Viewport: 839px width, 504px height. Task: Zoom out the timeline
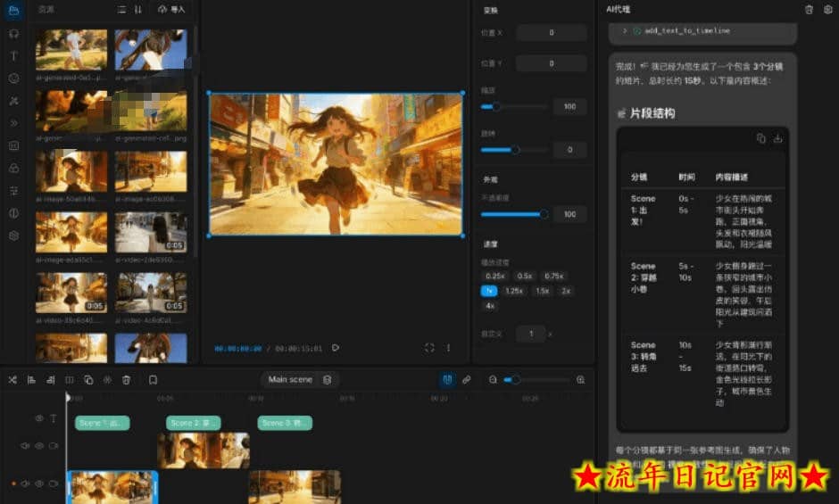click(493, 380)
